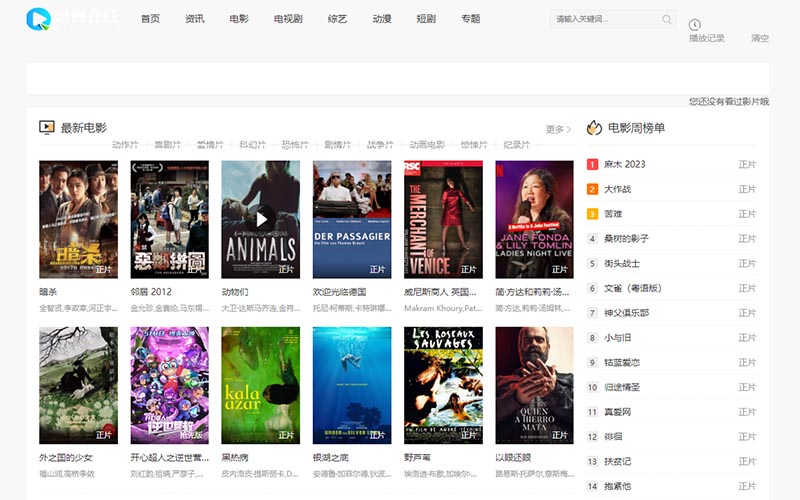Select 喜剧片 category filter
This screenshot has width=800, height=500.
click(168, 145)
